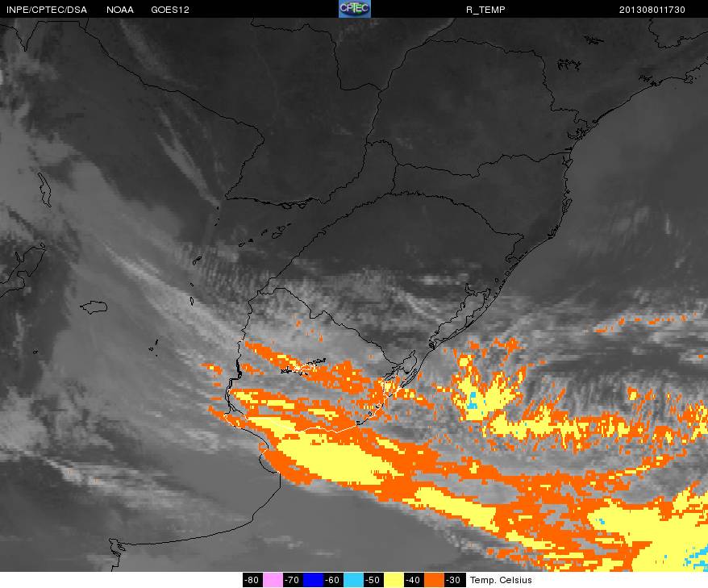Screen dimensions: 708x588
Task: Click the R_TEMP product label
Action: point(485,10)
